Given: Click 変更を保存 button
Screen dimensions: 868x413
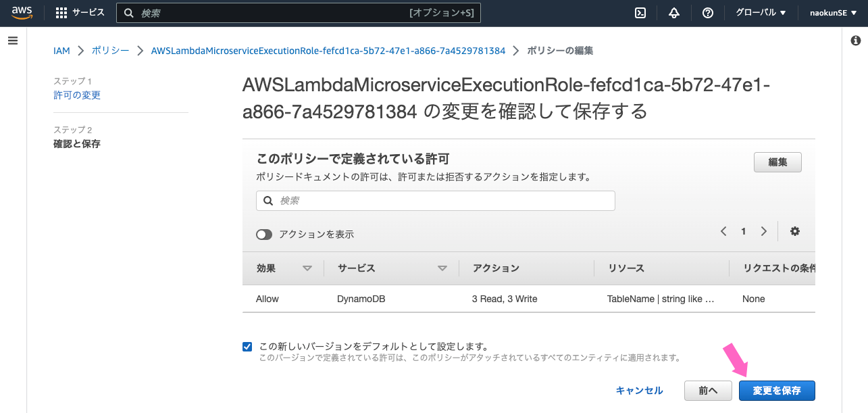Looking at the screenshot, I should click(777, 391).
